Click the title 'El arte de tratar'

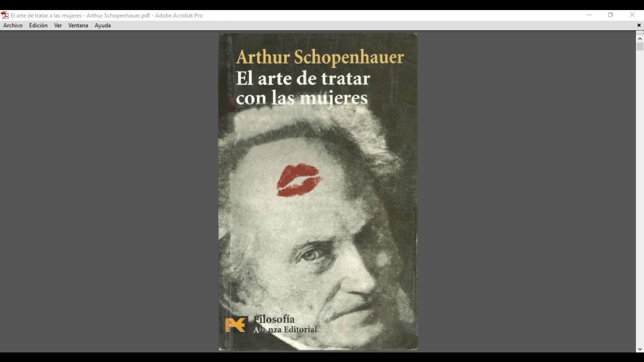coord(303,78)
